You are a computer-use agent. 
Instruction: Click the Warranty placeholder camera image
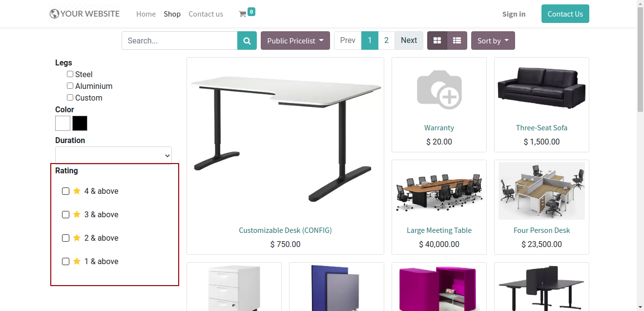439,89
